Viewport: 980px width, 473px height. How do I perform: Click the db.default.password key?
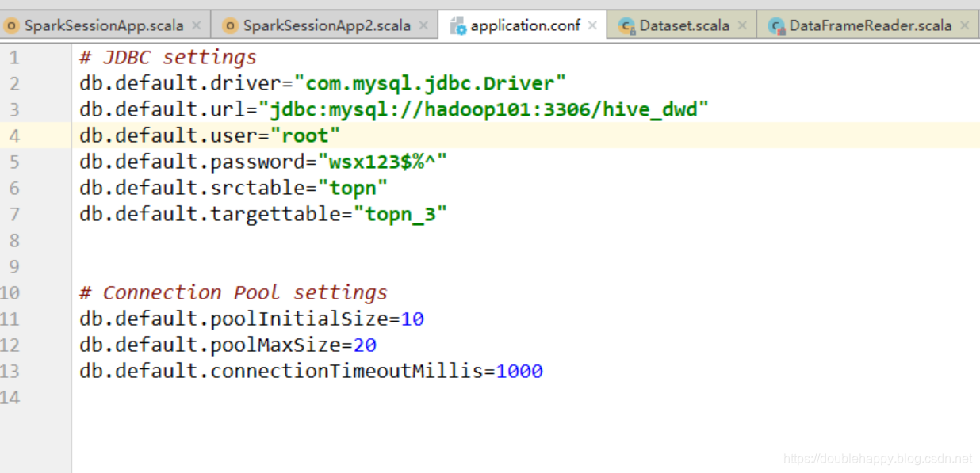[x=193, y=162]
